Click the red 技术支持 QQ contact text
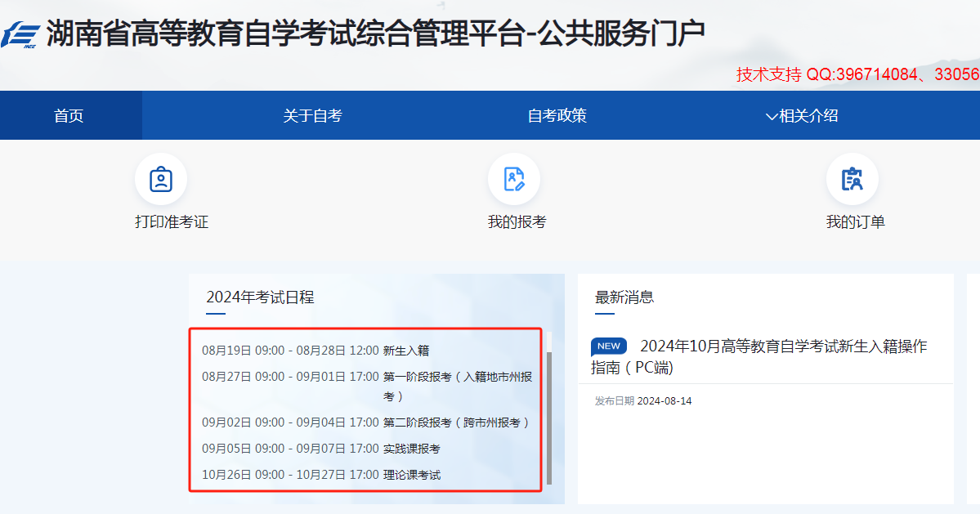 pyautogui.click(x=857, y=74)
